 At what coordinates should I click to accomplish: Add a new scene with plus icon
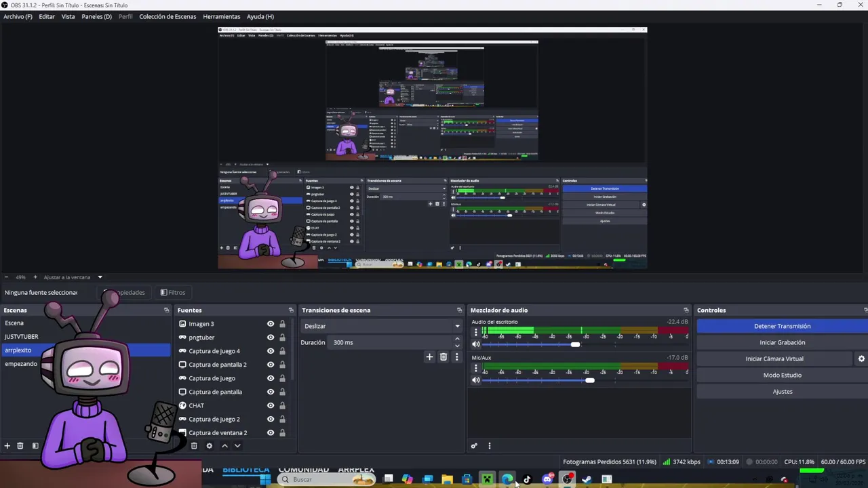pyautogui.click(x=7, y=446)
